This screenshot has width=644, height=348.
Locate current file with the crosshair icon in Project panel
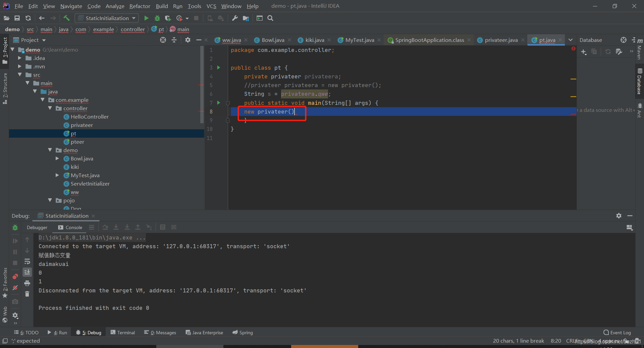(x=163, y=40)
